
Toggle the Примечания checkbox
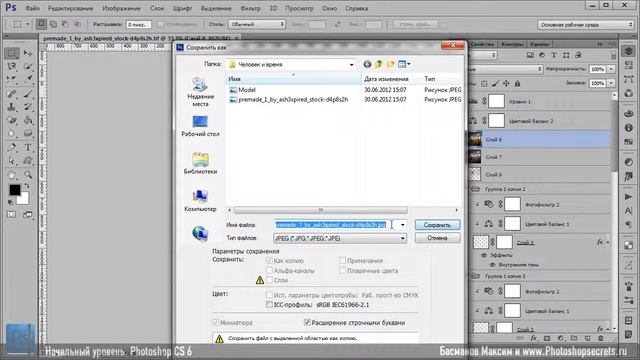pyautogui.click(x=342, y=260)
